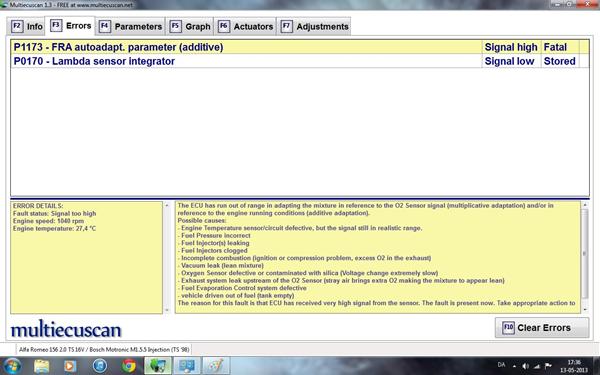Click the F5 key icon on Graph tab
The image size is (600, 375).
pyautogui.click(x=175, y=26)
